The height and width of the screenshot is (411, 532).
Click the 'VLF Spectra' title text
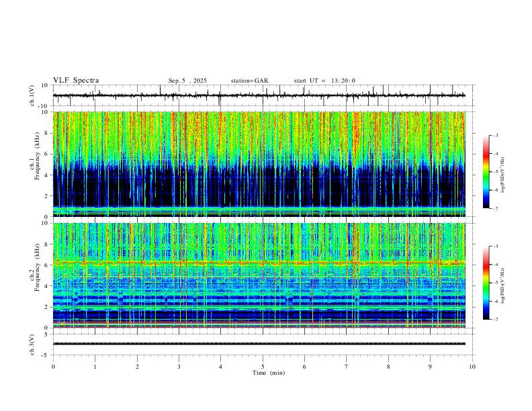point(76,81)
